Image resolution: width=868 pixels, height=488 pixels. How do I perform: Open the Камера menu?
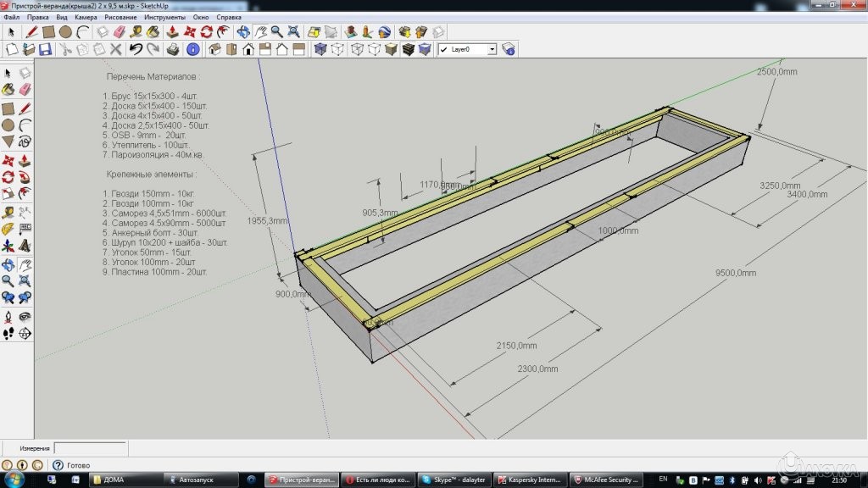pos(85,17)
